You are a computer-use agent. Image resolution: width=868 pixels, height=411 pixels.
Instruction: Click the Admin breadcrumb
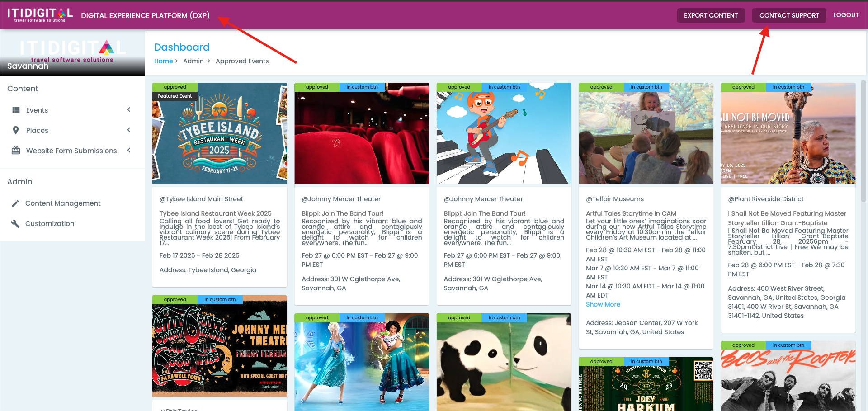193,61
